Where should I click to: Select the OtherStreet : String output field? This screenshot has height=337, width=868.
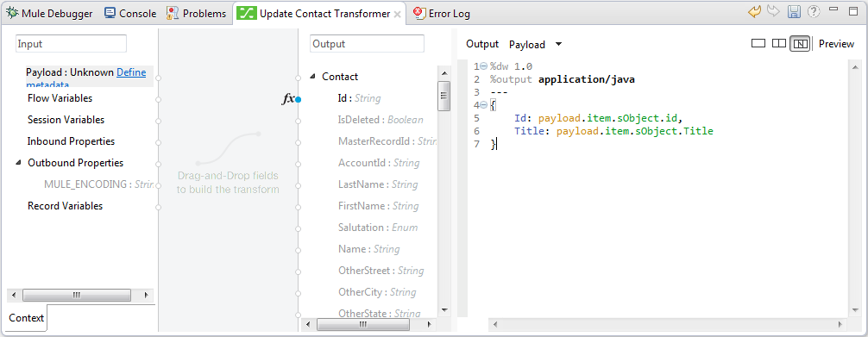tap(381, 271)
